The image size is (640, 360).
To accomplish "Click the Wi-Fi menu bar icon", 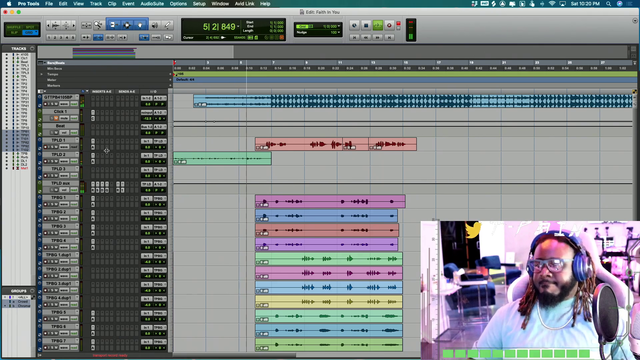I will (x=552, y=4).
